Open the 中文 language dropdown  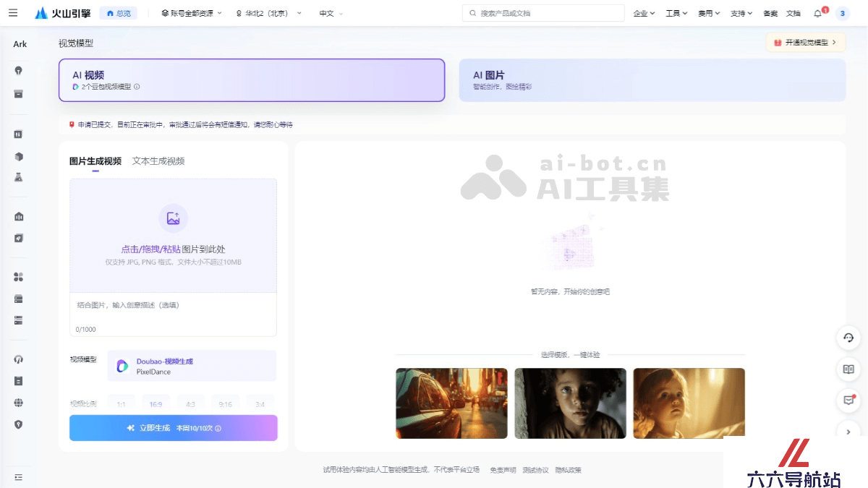[x=331, y=13]
